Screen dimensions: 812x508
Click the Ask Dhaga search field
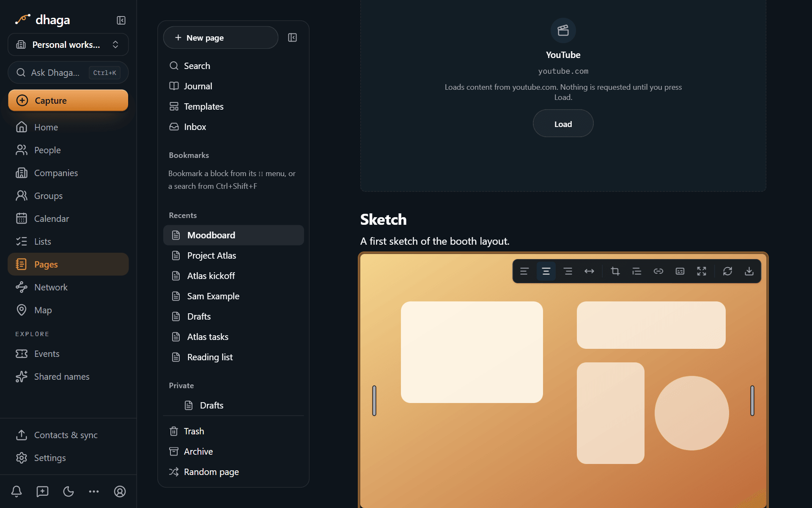coord(68,73)
